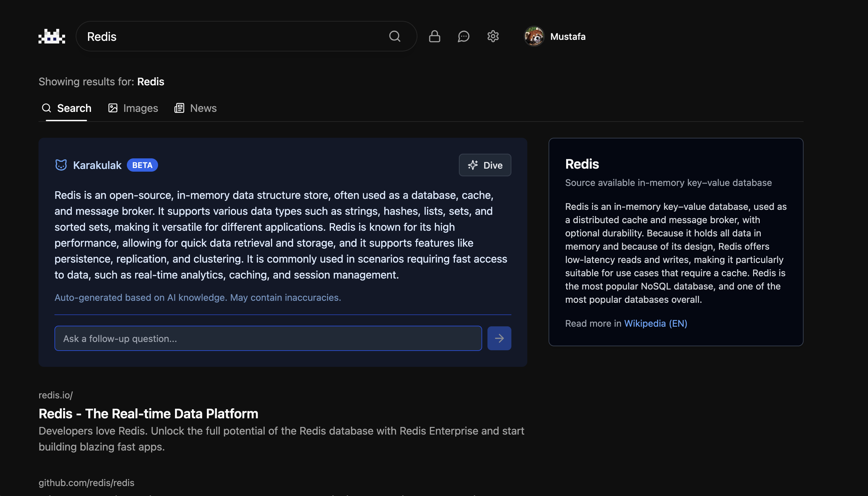The width and height of the screenshot is (868, 496).
Task: Open the lock privacy icon
Action: tap(434, 36)
